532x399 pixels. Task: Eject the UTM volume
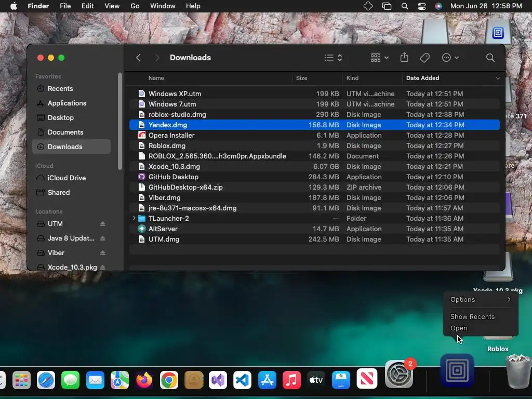(x=102, y=223)
